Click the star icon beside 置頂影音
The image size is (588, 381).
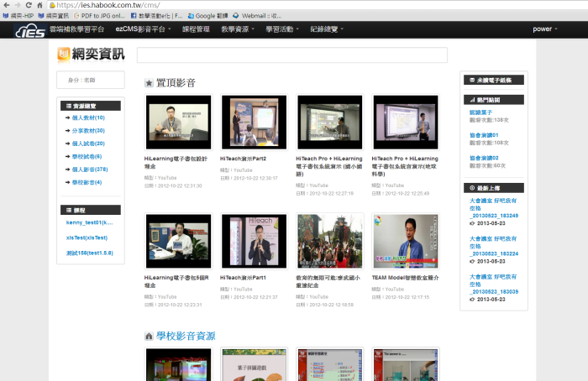tap(149, 83)
